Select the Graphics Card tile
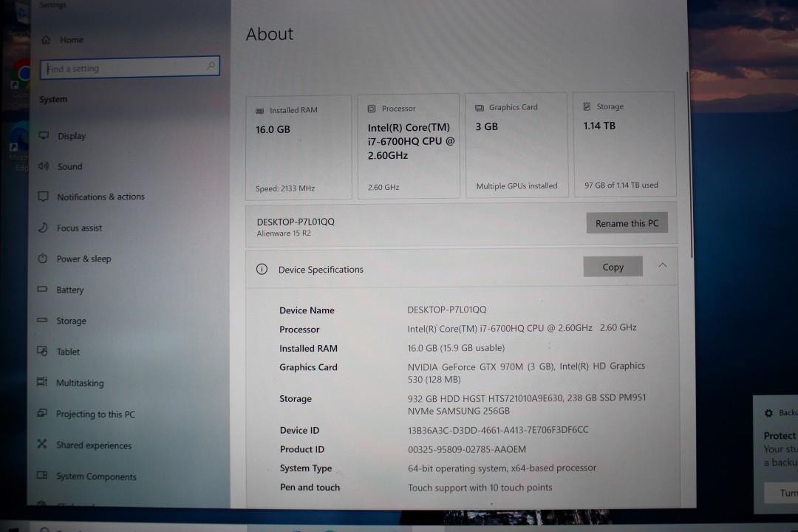Image resolution: width=798 pixels, height=532 pixels. (516, 145)
